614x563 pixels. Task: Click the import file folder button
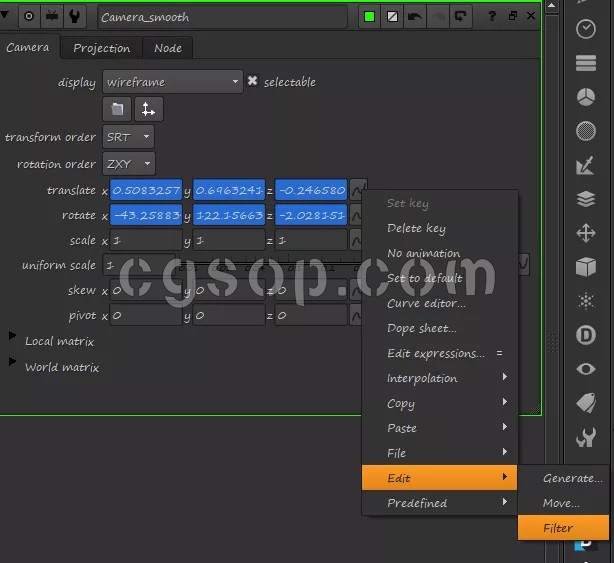pyautogui.click(x=117, y=109)
